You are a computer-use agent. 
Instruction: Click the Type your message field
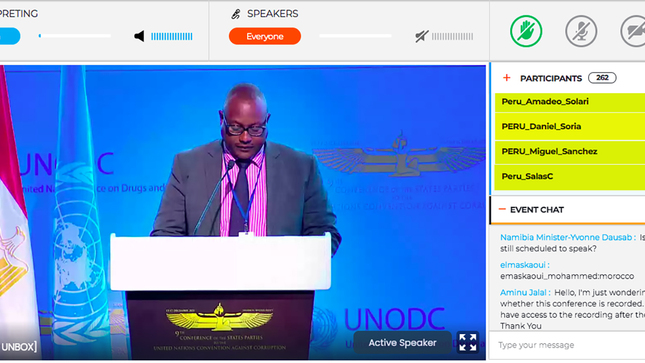coord(567,345)
